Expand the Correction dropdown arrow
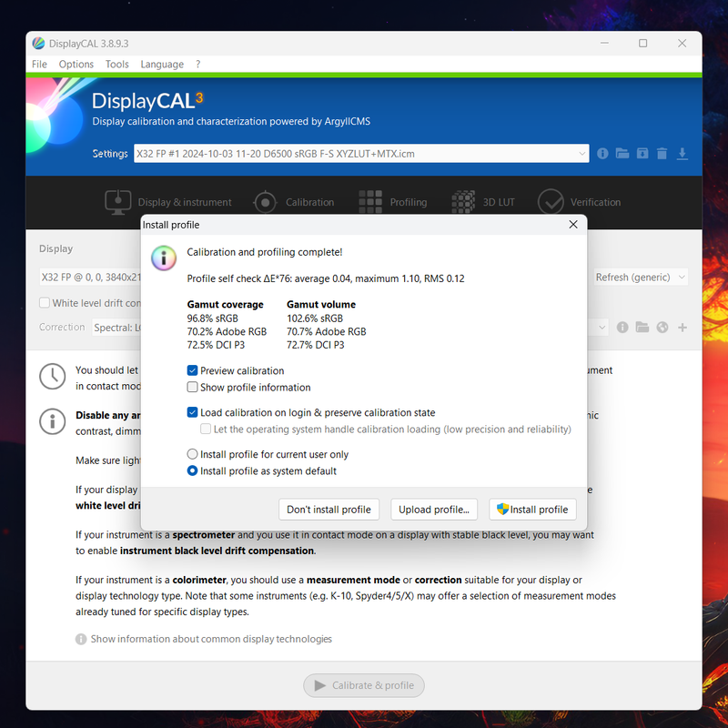728x728 pixels. click(602, 328)
